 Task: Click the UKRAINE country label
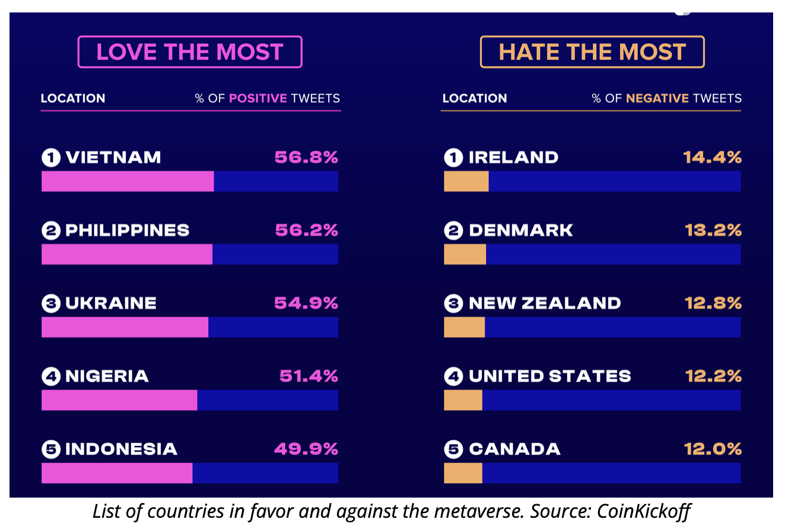click(111, 304)
